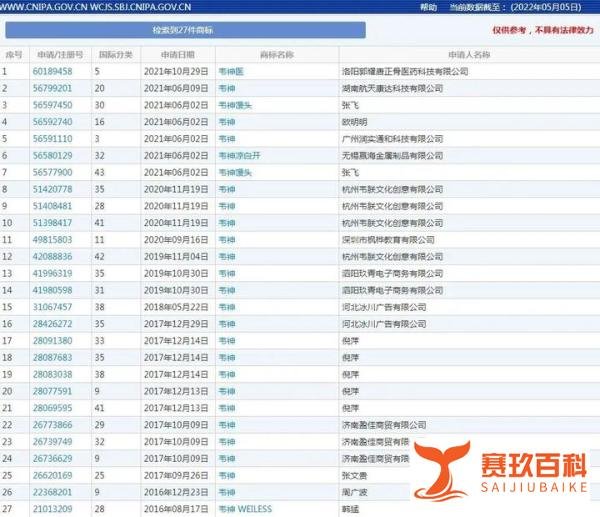Click trademark name in row 11 (49815803)
The height and width of the screenshot is (517, 600).
(227, 240)
